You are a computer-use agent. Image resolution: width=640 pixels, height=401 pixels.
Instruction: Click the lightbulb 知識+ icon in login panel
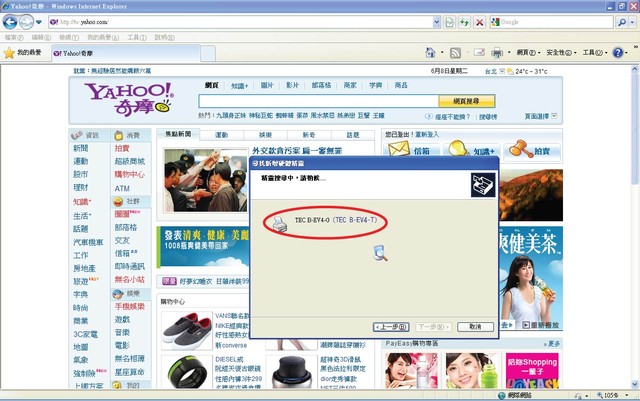[458, 148]
